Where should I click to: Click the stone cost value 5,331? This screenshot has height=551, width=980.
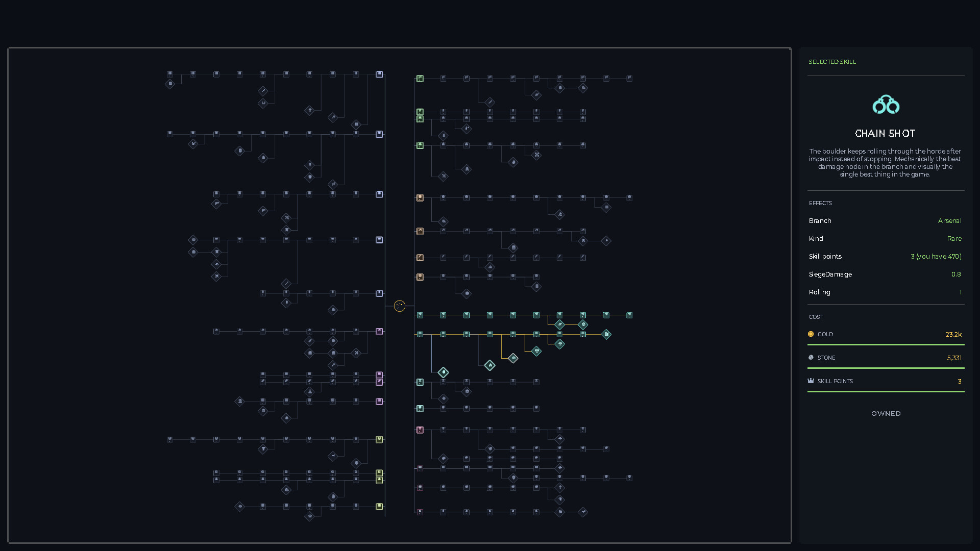click(954, 358)
